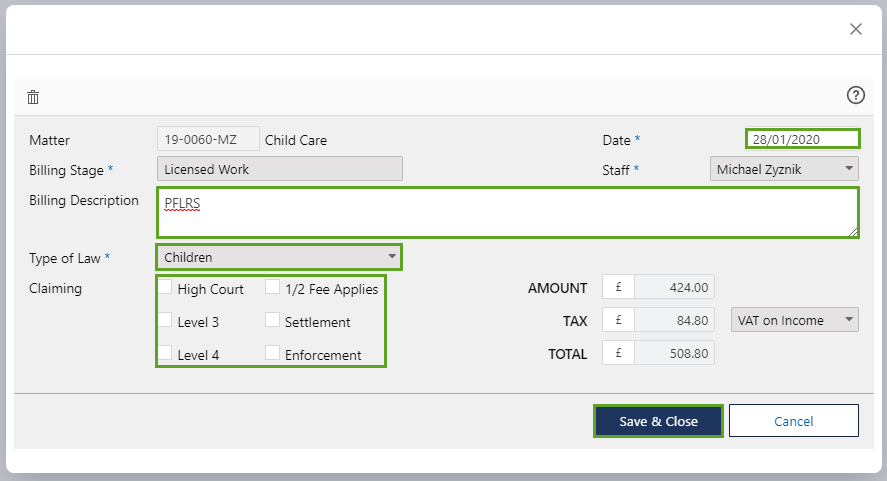Open the help question mark icon
Image resolution: width=887 pixels, height=481 pixels.
(855, 96)
